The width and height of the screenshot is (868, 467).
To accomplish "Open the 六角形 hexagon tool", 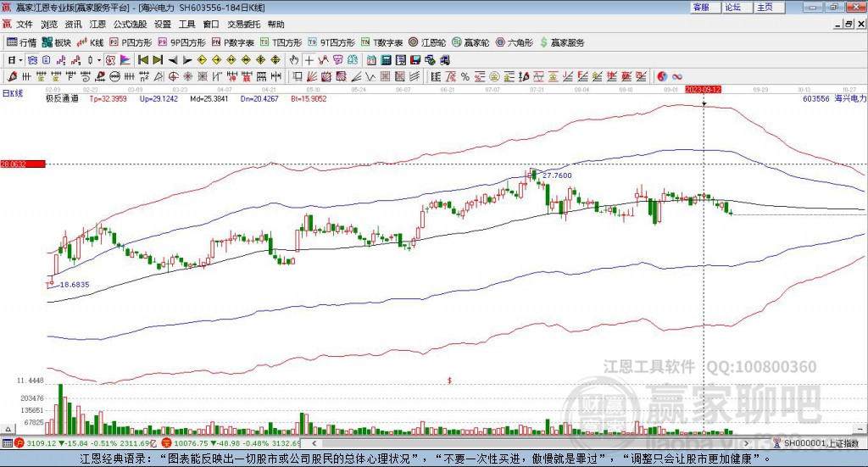I will (515, 42).
